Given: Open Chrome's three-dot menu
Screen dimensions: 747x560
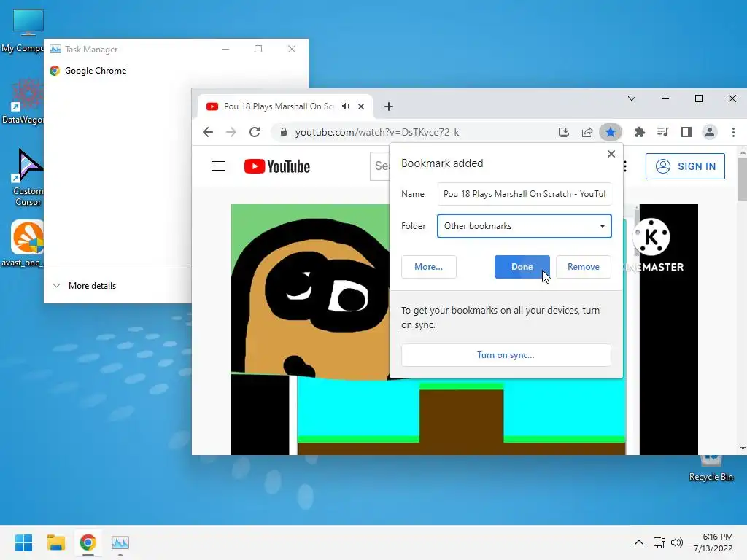Looking at the screenshot, I should (733, 132).
